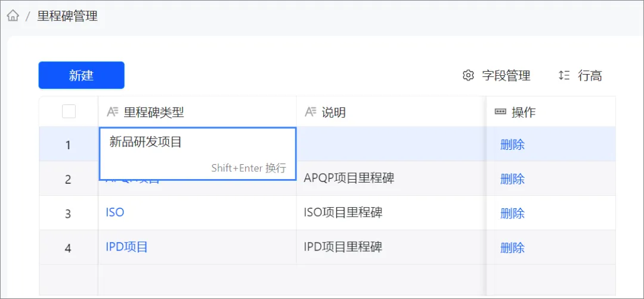Open the ISO milestone type link
This screenshot has width=644, height=299.
tap(115, 212)
